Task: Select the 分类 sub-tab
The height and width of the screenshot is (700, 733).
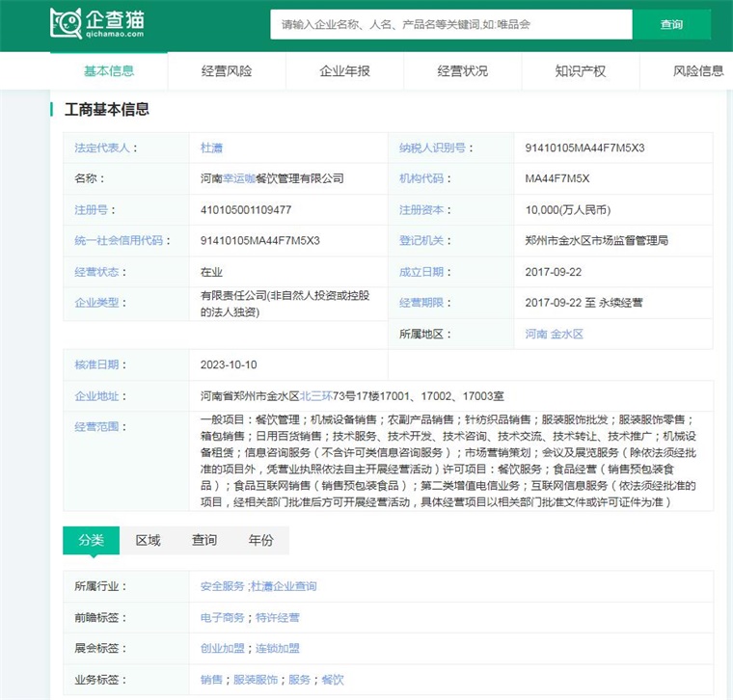Action: coord(92,540)
